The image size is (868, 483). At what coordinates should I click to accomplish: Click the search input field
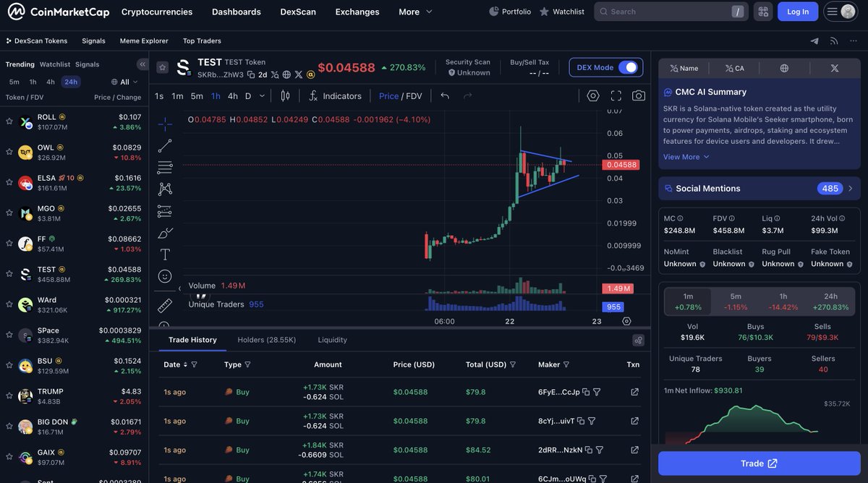click(665, 11)
